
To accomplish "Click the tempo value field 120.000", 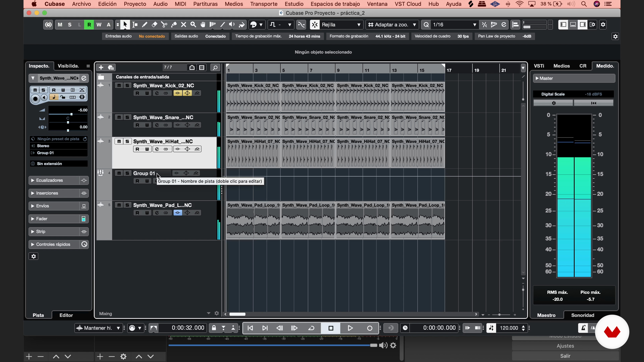I will (x=509, y=328).
